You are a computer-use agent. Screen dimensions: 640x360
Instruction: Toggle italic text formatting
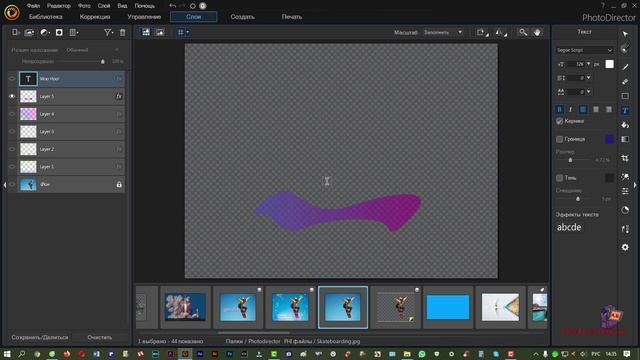point(571,109)
